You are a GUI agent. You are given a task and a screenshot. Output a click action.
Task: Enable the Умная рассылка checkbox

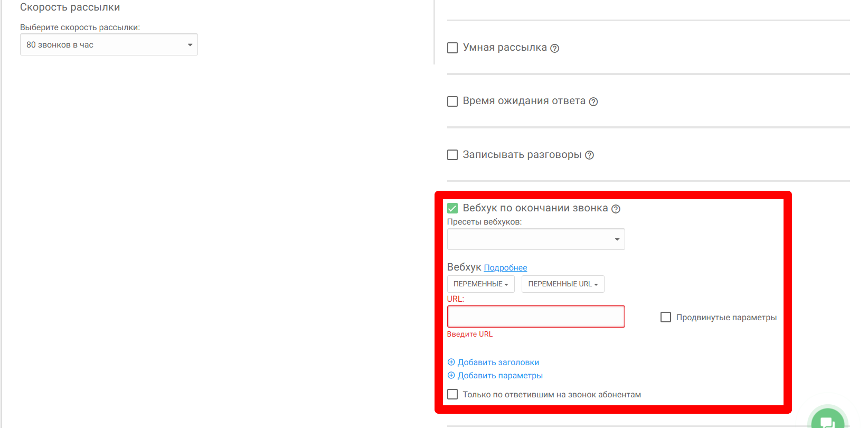[x=452, y=48]
